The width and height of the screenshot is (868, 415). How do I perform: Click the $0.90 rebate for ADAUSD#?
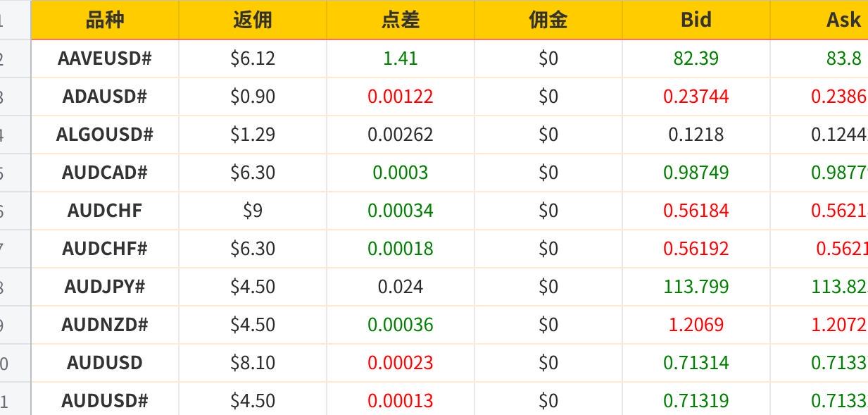tap(253, 97)
